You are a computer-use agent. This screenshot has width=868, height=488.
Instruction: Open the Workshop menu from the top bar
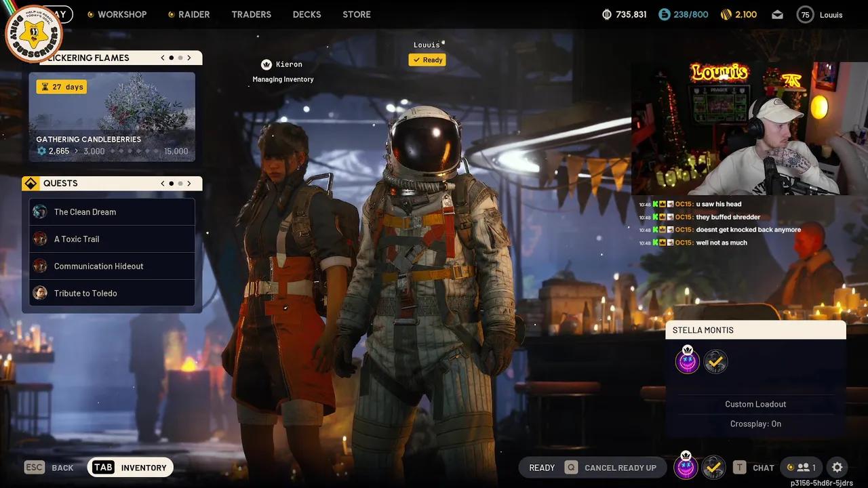coord(123,14)
